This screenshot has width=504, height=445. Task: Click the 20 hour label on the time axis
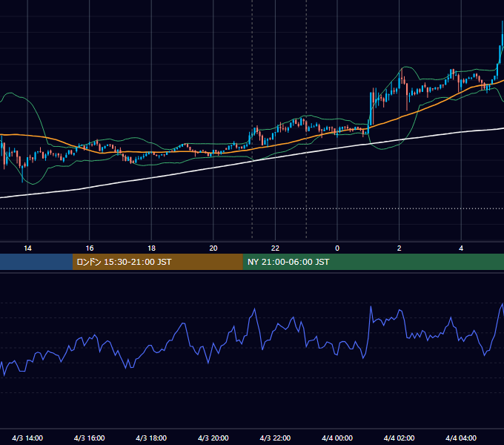tap(213, 248)
